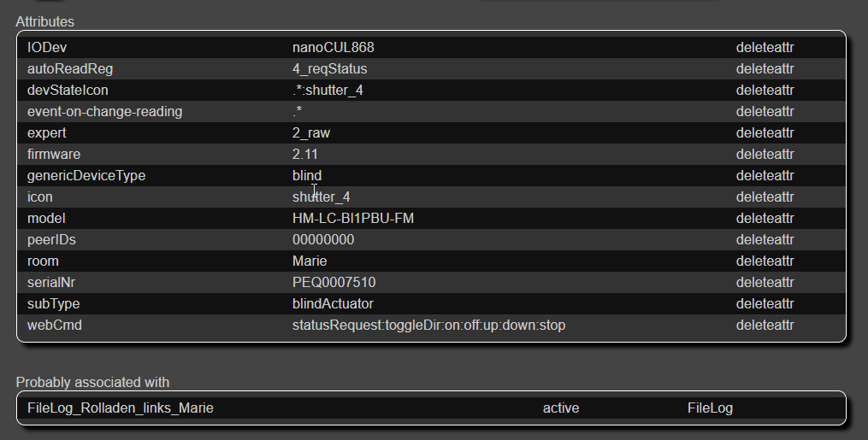Select the devStateIcon attribute name
This screenshot has height=440, width=868.
(68, 91)
